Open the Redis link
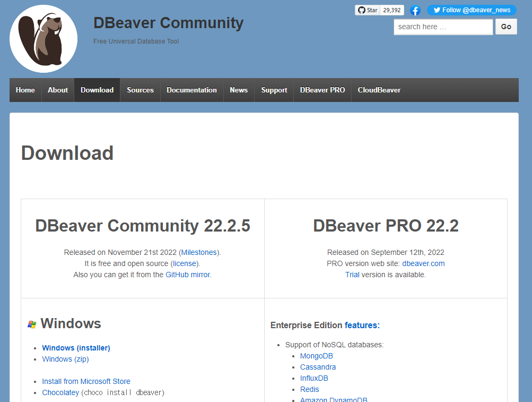The height and width of the screenshot is (402, 532). coord(309,389)
